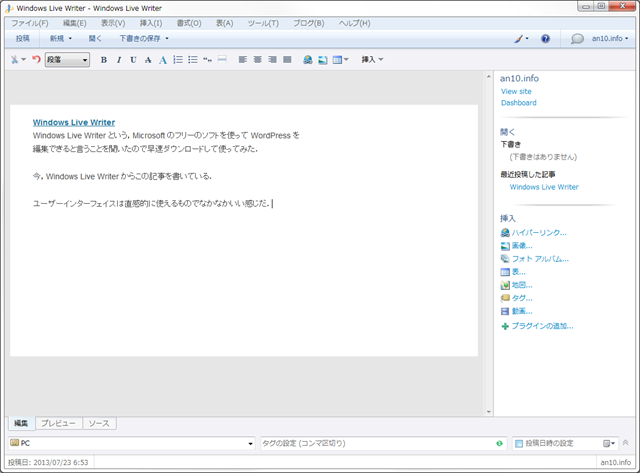Open the ファイル(F) menu
This screenshot has height=473, width=640.
tap(30, 23)
